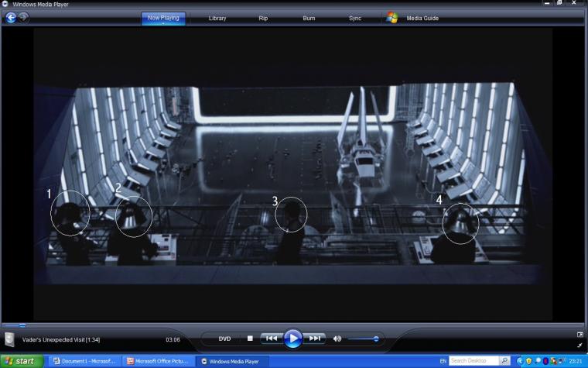Click the Windows logo beside Media Guide

click(x=392, y=18)
